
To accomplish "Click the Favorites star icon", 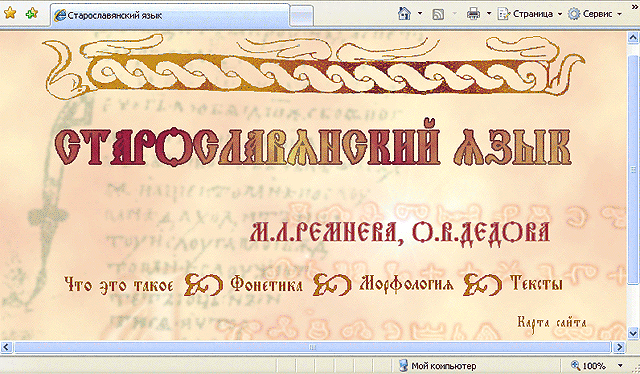I will coord(10,13).
